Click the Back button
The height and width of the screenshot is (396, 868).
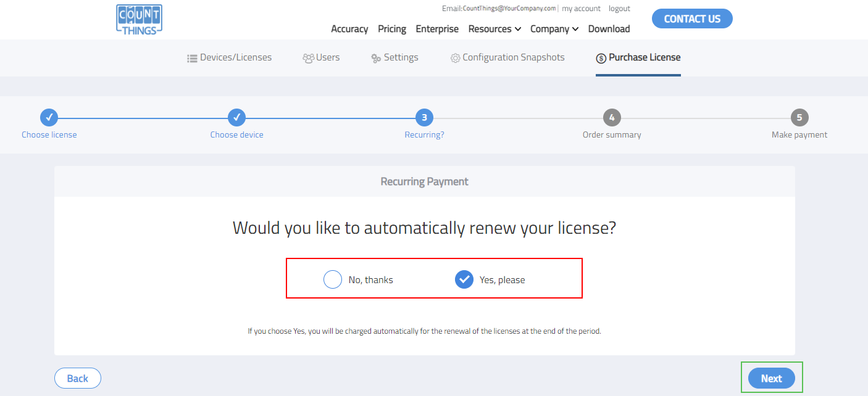click(x=78, y=378)
